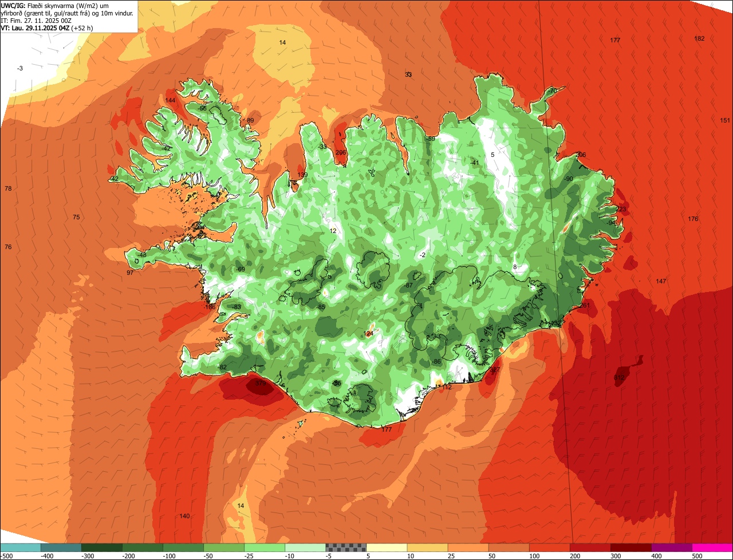Click the '147' value southeast of Iceland
Screen dimensions: 733x560
661,281
